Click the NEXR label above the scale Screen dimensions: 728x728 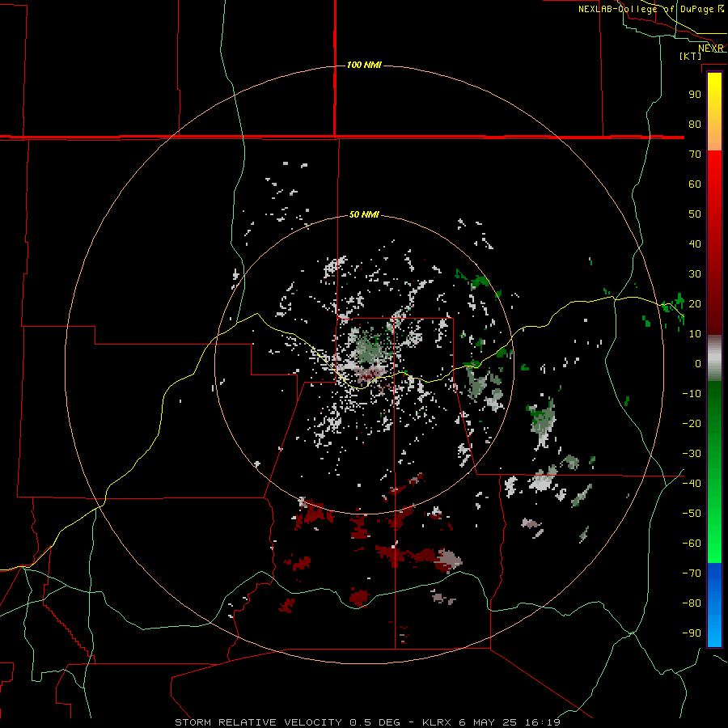711,49
